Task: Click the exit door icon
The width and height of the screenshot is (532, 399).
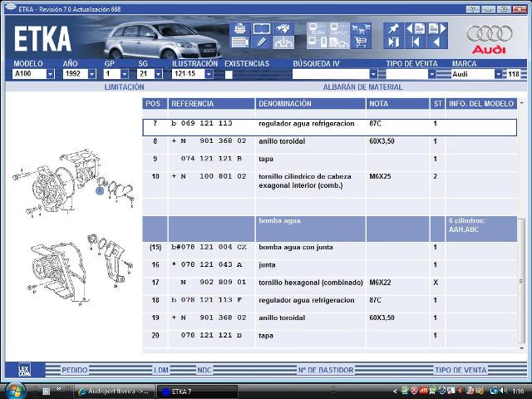Action: pyautogui.click(x=393, y=42)
